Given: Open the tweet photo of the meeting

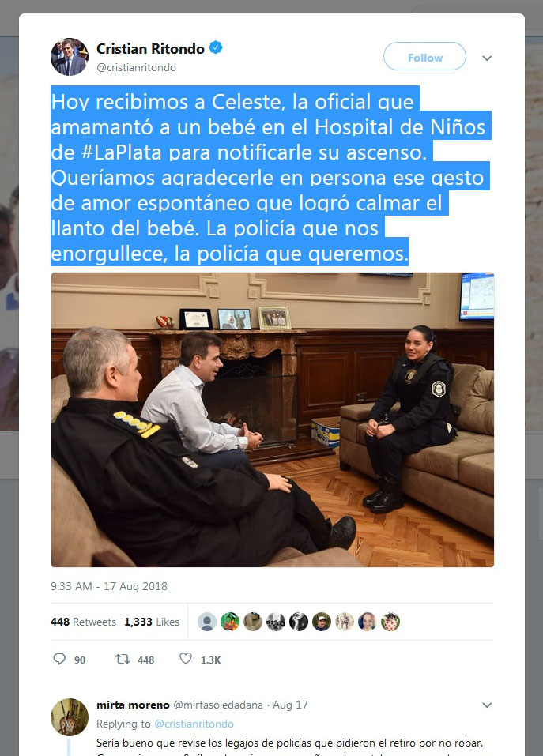Looking at the screenshot, I should [x=273, y=419].
